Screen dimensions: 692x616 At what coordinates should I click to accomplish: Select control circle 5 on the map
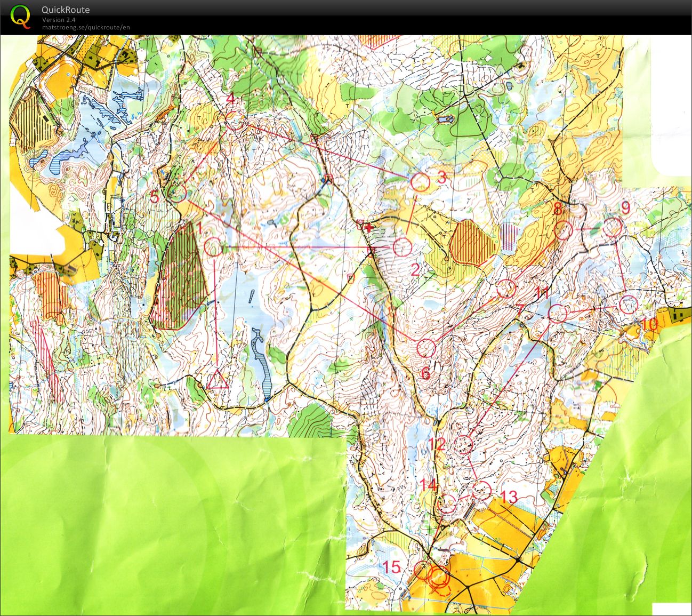[x=178, y=193]
